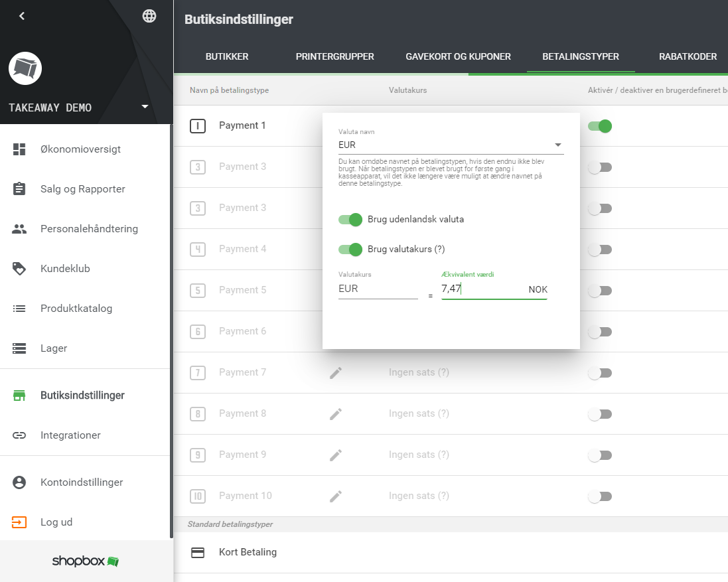Open Økonomioversigt menu entry
Image resolution: width=728 pixels, height=582 pixels.
80,149
